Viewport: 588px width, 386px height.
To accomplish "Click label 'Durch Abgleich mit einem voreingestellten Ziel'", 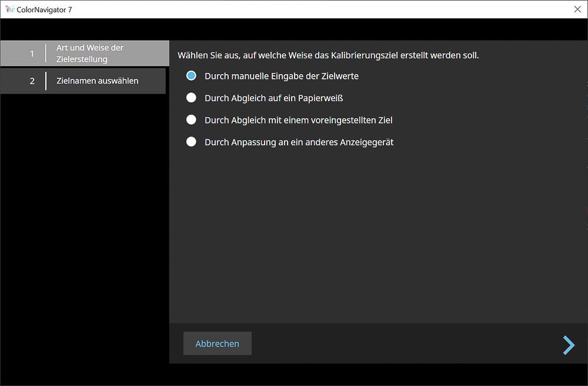I will tap(298, 120).
